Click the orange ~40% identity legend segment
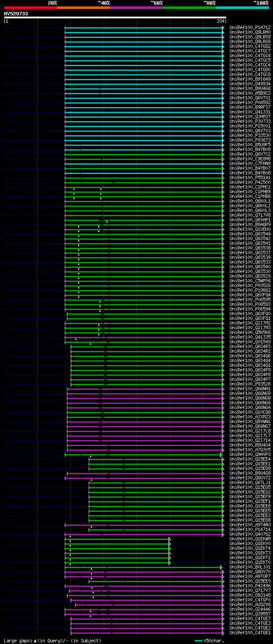This screenshot has width=273, height=644. coord(84,8)
